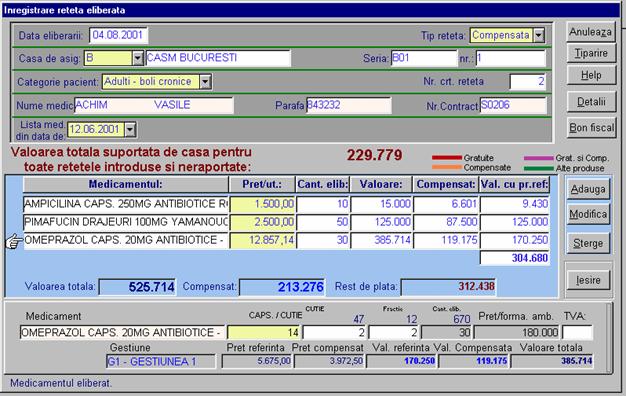Viewport: 626px width, 396px height.
Task: Click the Compensat total field 213.276
Action: pos(282,287)
